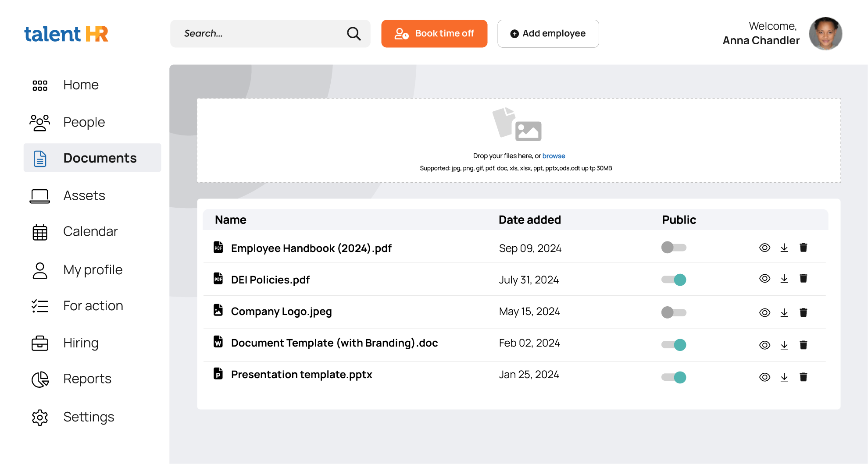This screenshot has height=464, width=868.
Task: Turn on public sharing for Company Logo.jpeg
Action: pyautogui.click(x=673, y=312)
